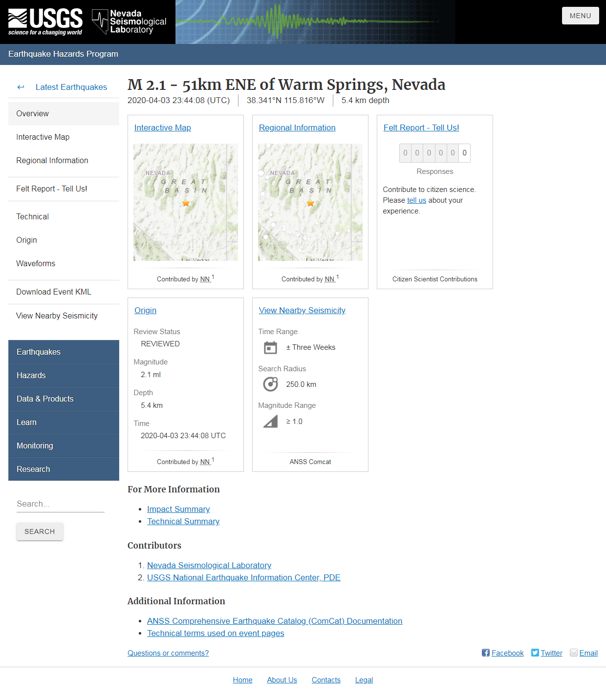The width and height of the screenshot is (606, 700).
Task: Click the Email envelope icon
Action: pos(574,653)
